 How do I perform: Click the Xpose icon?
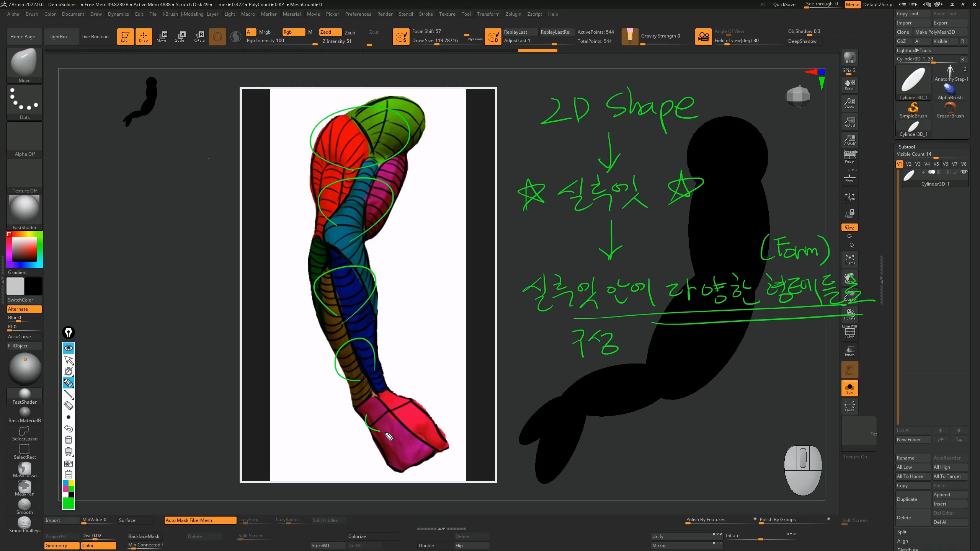pos(849,406)
